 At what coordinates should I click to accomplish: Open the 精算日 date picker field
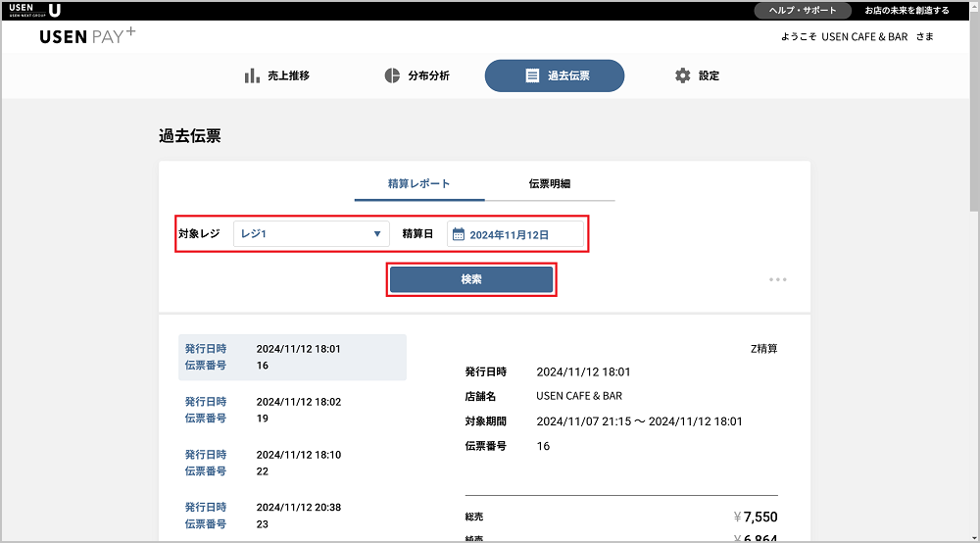pos(515,235)
